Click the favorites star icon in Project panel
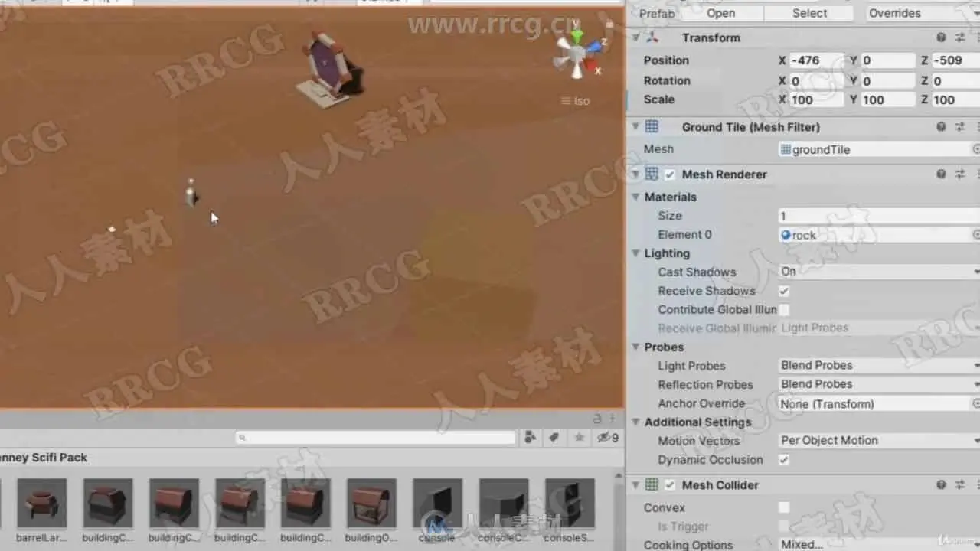Image resolution: width=980 pixels, height=551 pixels. pos(580,438)
